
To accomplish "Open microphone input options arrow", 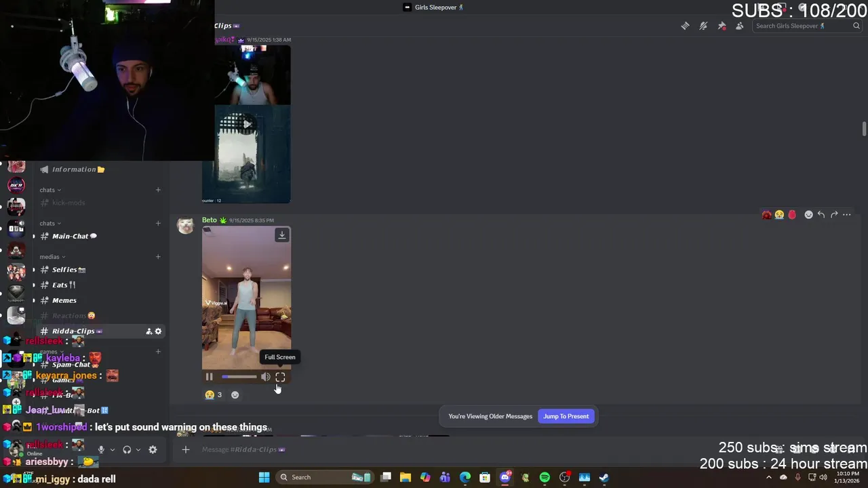I will pos(112,449).
